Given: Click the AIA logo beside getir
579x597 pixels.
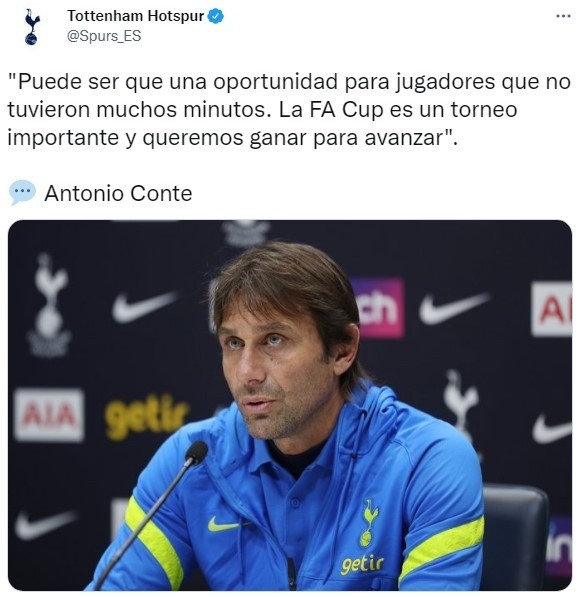Looking at the screenshot, I should (49, 414).
